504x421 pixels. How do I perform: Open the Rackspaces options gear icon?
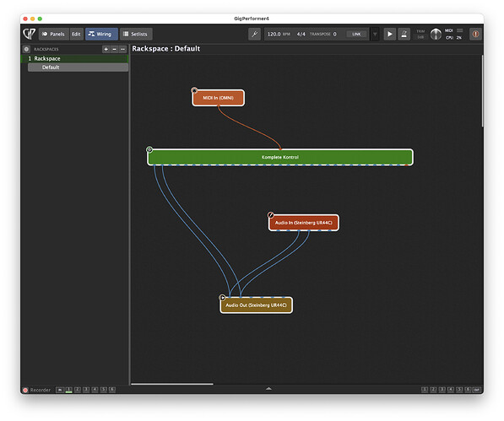tap(26, 49)
